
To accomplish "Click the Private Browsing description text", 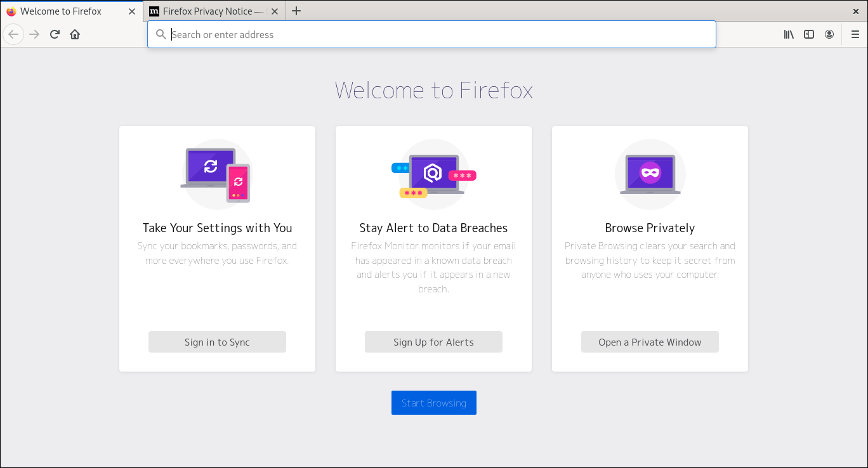I will (650, 260).
